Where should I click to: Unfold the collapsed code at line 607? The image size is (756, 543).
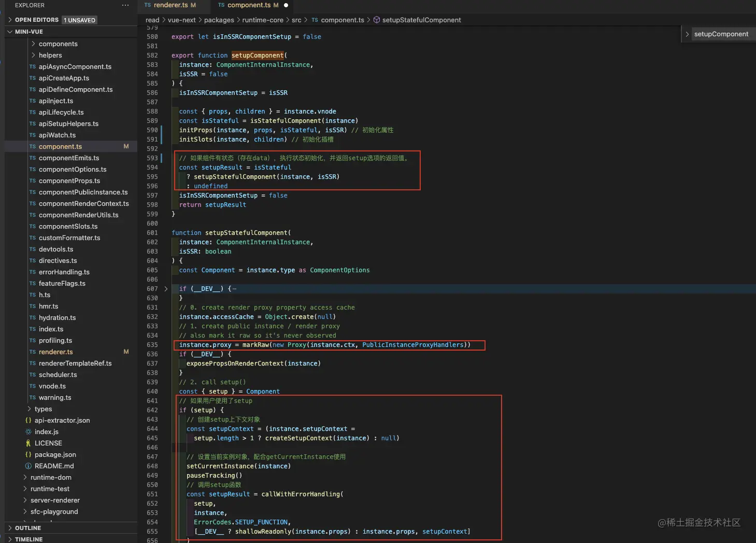click(166, 289)
